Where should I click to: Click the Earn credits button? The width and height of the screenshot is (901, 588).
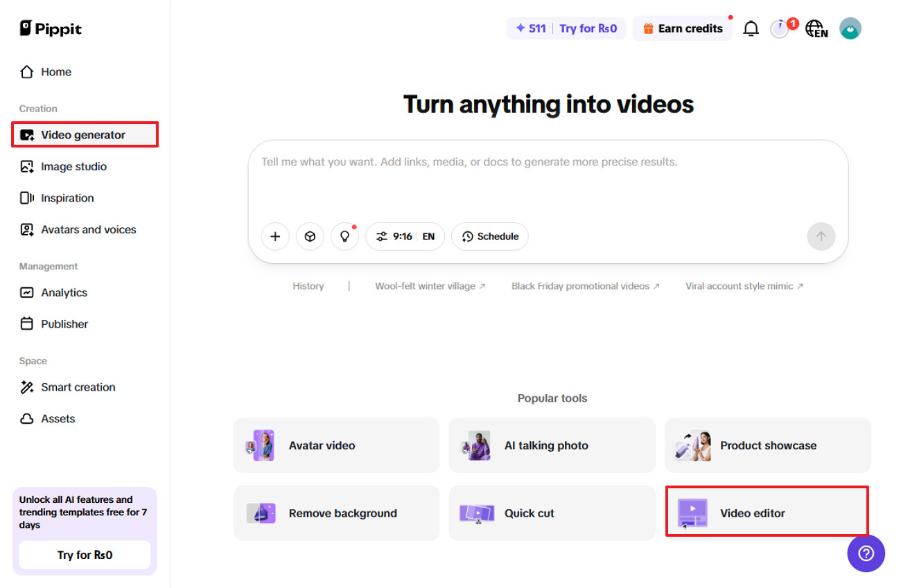683,28
